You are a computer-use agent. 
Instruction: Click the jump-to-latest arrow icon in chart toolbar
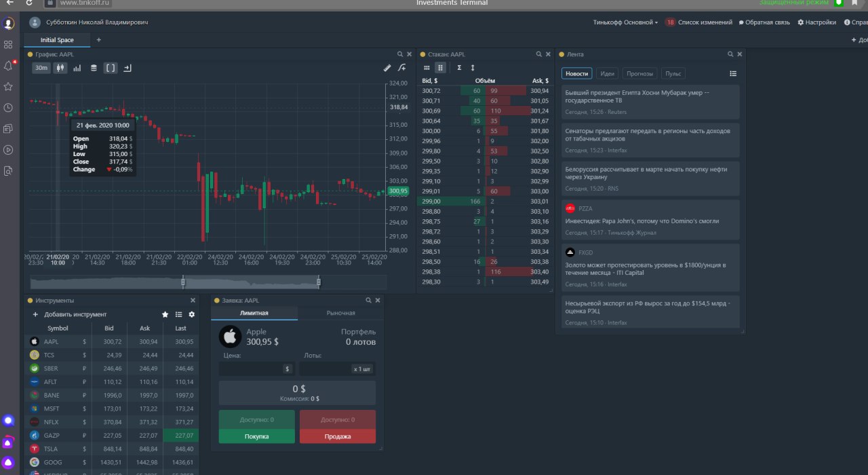[x=127, y=68]
